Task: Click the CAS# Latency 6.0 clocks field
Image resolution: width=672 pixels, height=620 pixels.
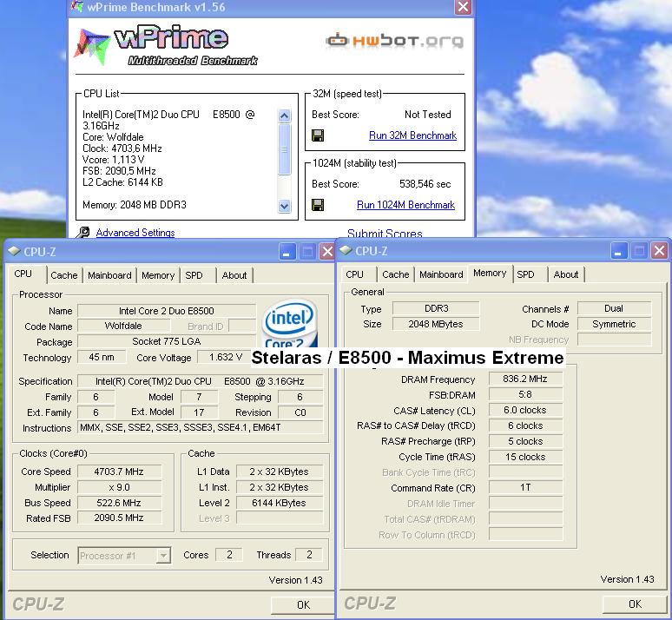Action: tap(525, 411)
